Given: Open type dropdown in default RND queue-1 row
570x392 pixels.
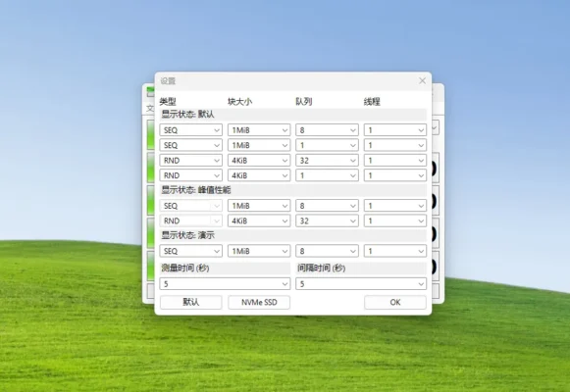Looking at the screenshot, I should click(x=191, y=175).
